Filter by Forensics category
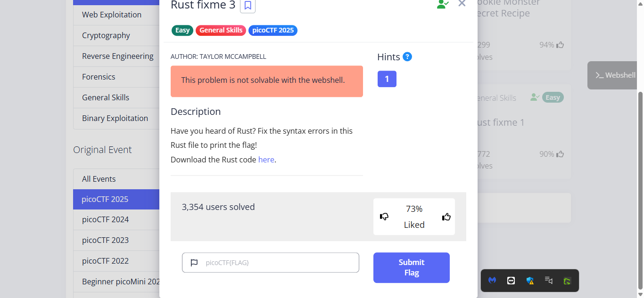The width and height of the screenshot is (644, 298). pos(99,77)
